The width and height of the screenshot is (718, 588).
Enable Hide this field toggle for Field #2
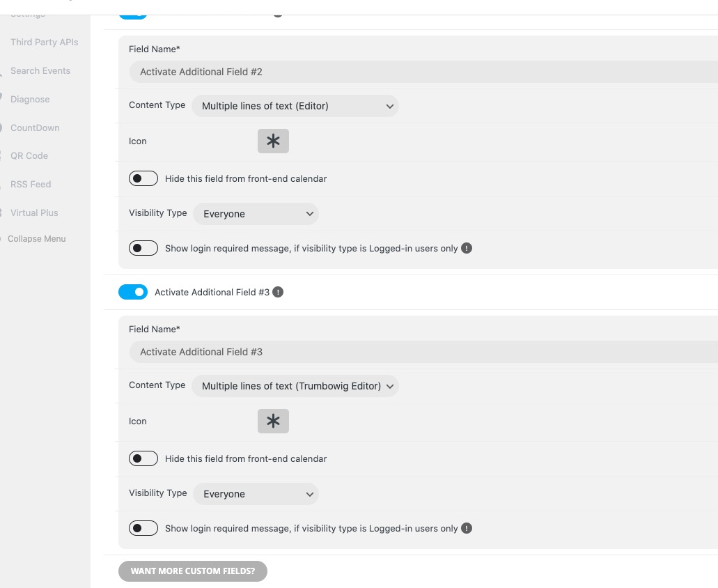(x=143, y=178)
